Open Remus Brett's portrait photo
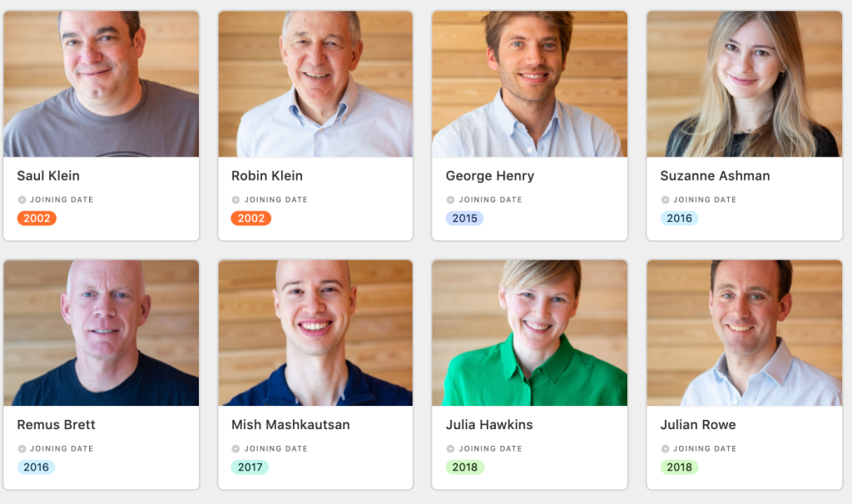This screenshot has width=852, height=504. pyautogui.click(x=101, y=333)
